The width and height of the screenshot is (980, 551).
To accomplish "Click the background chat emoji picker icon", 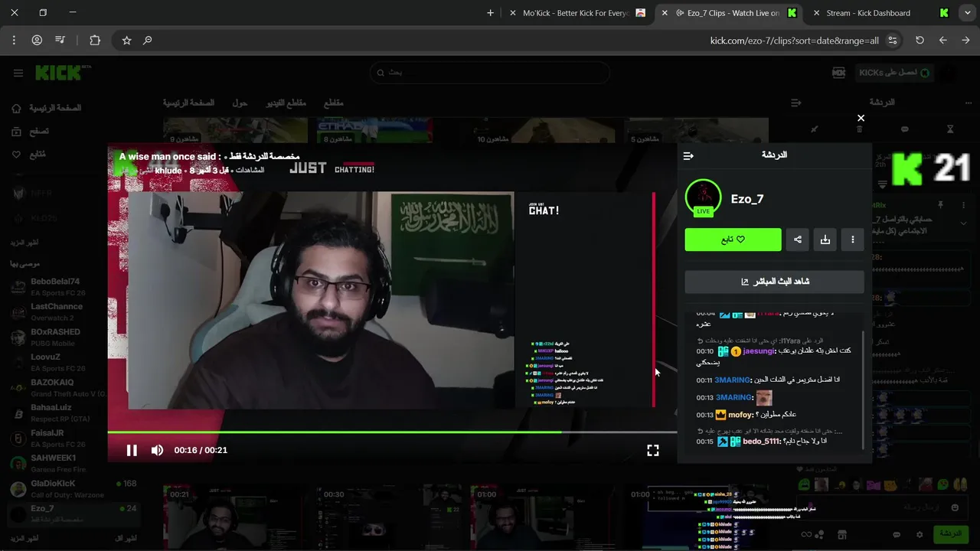I will pos(955,507).
